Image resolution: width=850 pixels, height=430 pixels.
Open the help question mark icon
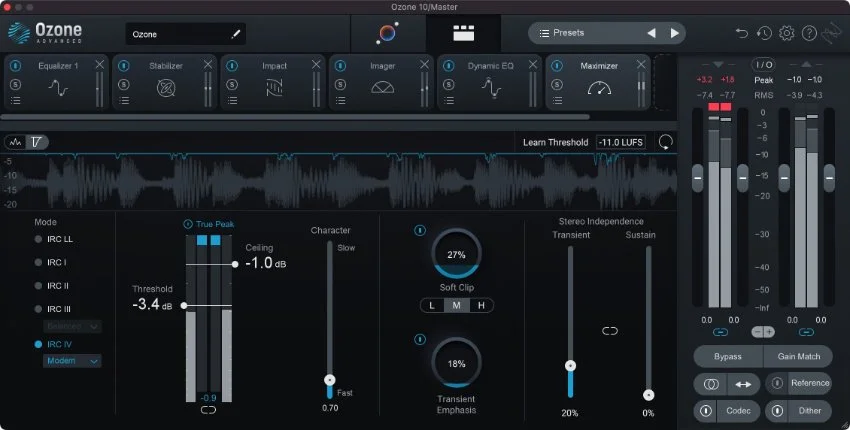tap(809, 33)
